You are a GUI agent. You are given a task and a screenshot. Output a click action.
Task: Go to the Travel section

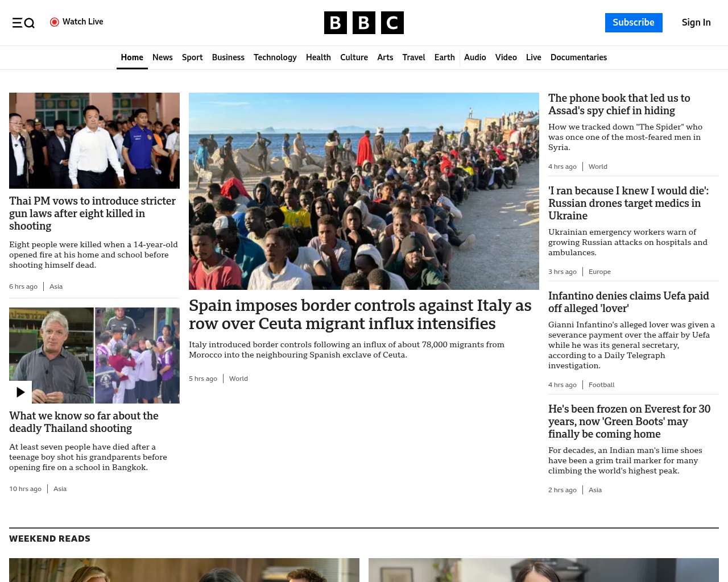[413, 57]
